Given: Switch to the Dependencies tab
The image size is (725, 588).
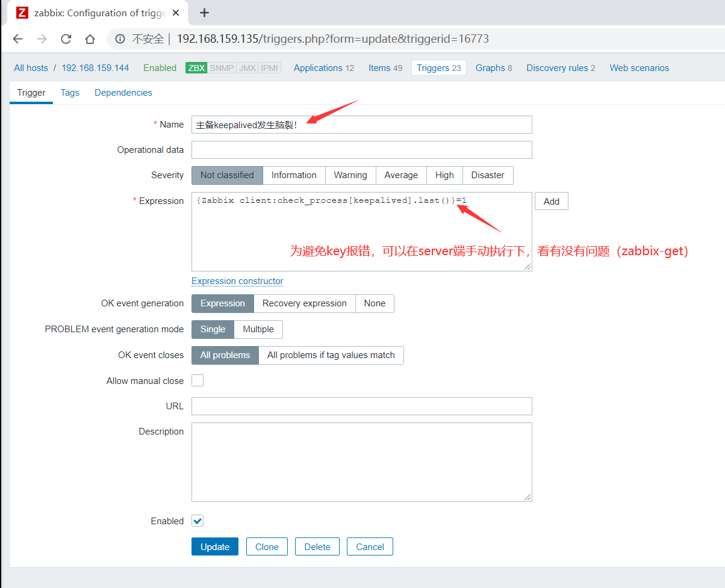Looking at the screenshot, I should [x=123, y=93].
